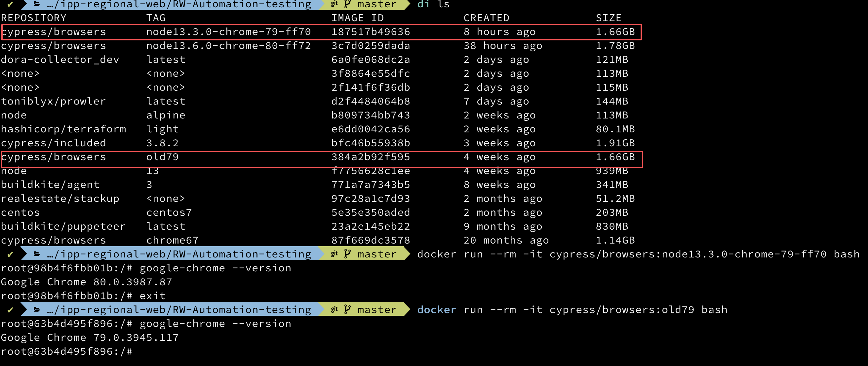Click the 'di ls' command text
This screenshot has height=366, width=868.
(x=433, y=4)
